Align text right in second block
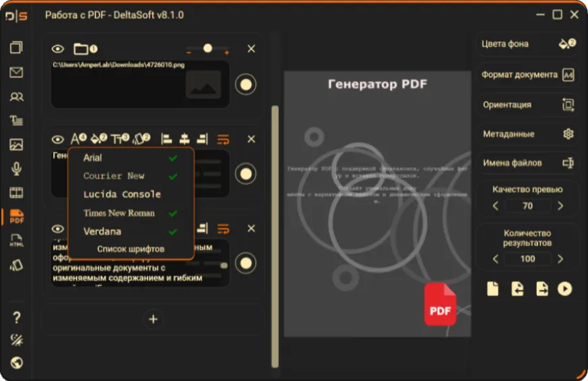This screenshot has width=588, height=381. [x=203, y=140]
